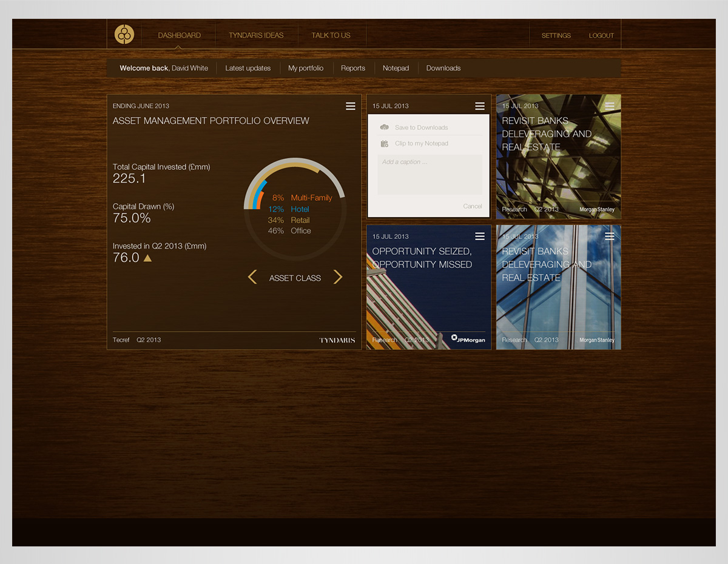Open menu on bottom Morgan Stanley research card

(609, 237)
